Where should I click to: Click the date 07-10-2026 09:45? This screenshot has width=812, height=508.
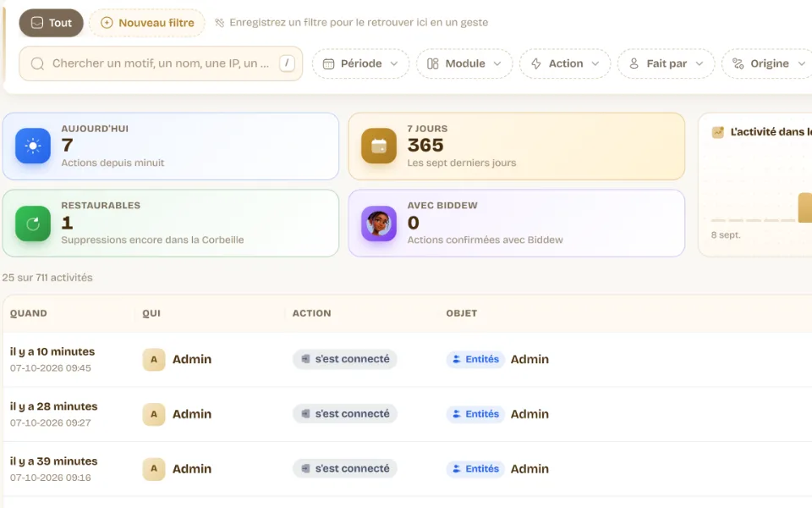(x=50, y=368)
